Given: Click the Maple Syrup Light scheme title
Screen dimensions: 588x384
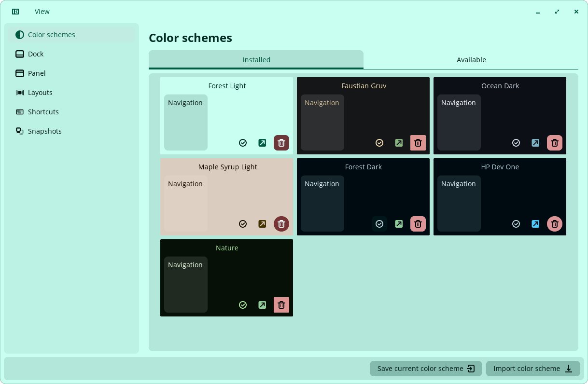Looking at the screenshot, I should tap(227, 167).
